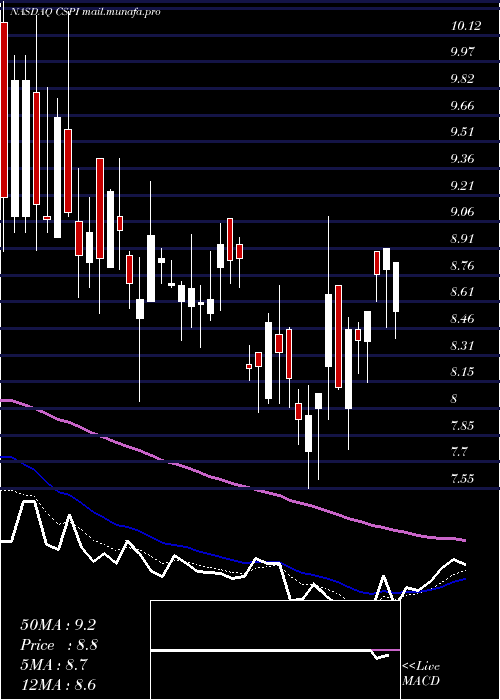Click the 8.15 price axis label
The image size is (500, 700).
463,372
